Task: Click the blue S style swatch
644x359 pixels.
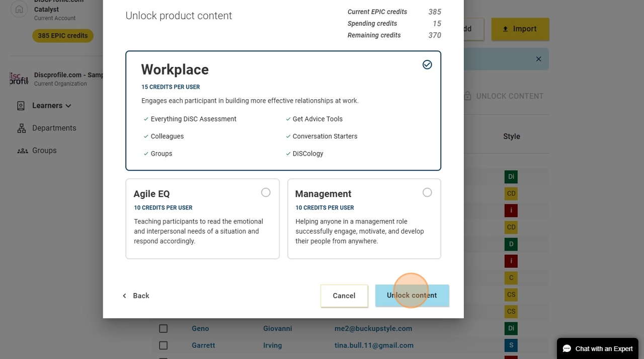Action: (x=511, y=345)
